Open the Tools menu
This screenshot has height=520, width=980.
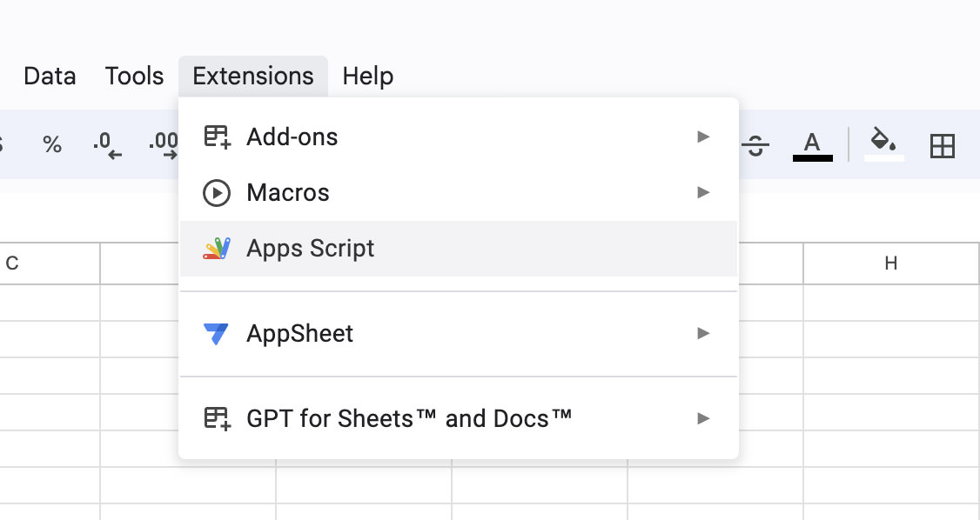pos(134,77)
